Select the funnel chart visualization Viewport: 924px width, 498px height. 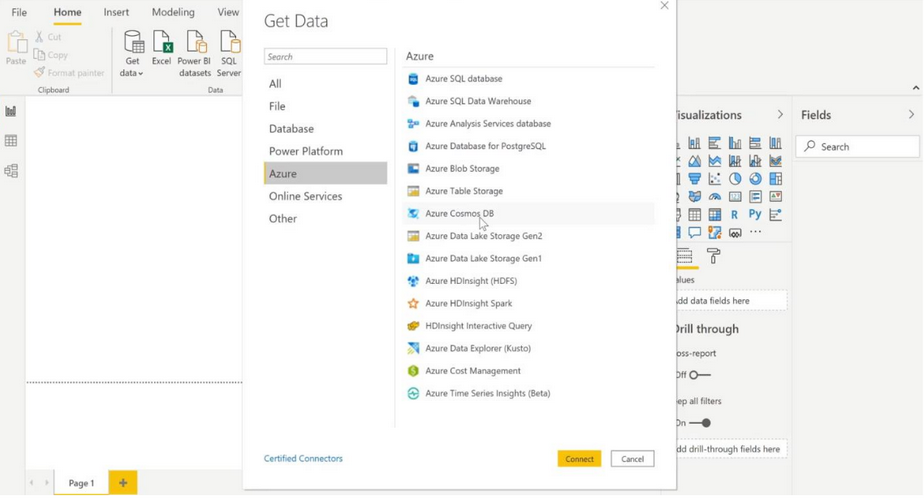pyautogui.click(x=695, y=179)
